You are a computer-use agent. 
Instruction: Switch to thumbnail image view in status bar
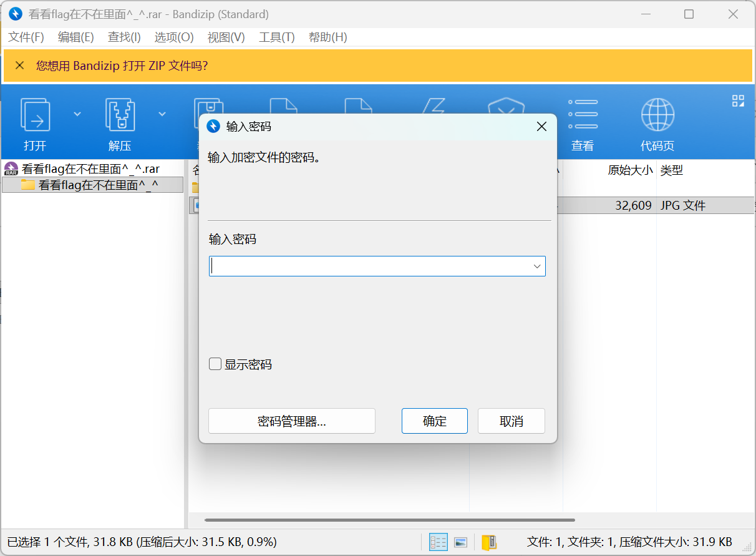460,542
